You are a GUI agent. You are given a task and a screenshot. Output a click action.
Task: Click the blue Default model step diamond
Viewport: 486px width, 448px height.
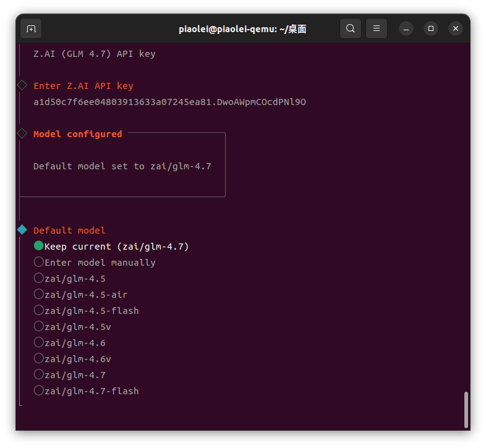[x=22, y=230]
